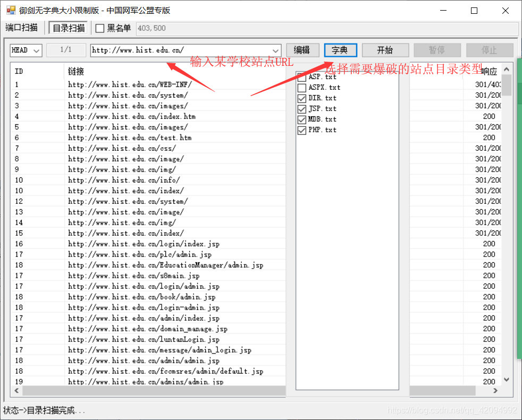Click the 字典 button
The height and width of the screenshot is (420, 522).
[340, 50]
